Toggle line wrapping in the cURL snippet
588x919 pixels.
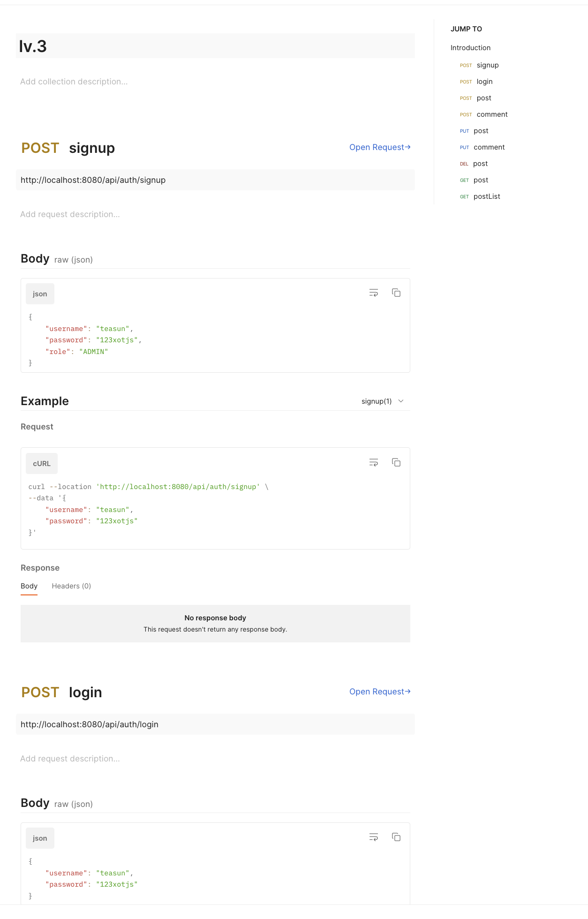tap(373, 462)
